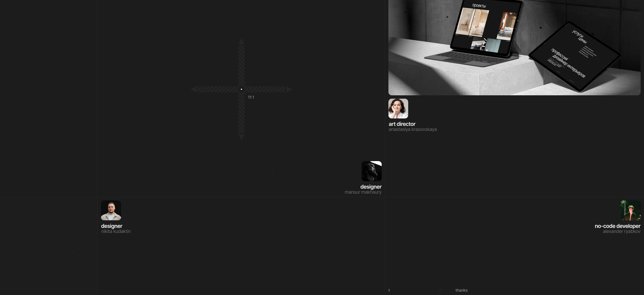The width and height of the screenshot is (644, 295).
Task: Open the laptop and tablet mockup image
Action: click(x=514, y=47)
